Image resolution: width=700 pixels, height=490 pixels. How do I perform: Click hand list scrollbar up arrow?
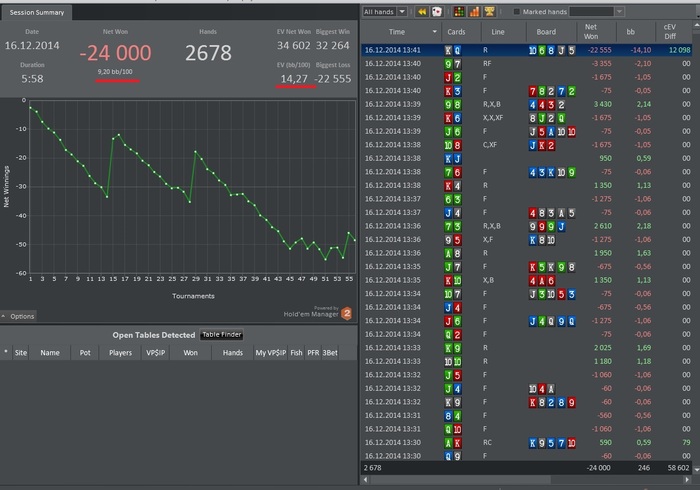pyautogui.click(x=696, y=26)
